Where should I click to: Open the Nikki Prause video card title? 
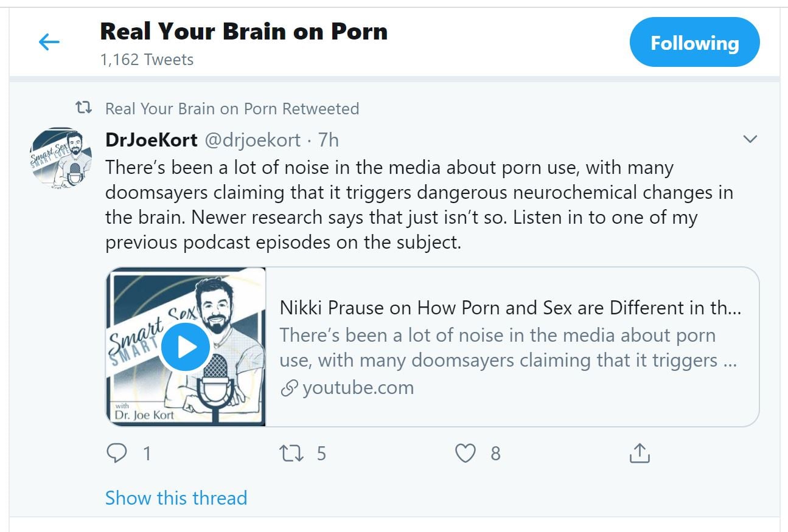(x=510, y=308)
